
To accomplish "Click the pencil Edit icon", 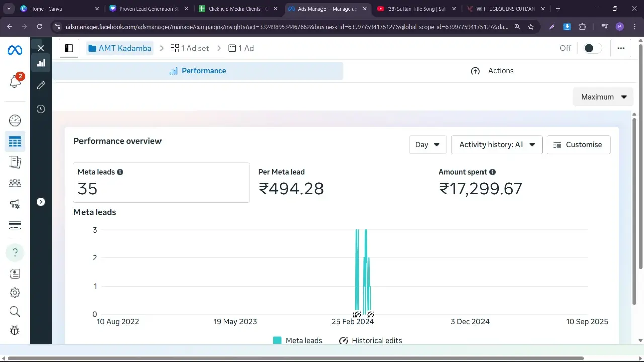I will click(41, 85).
